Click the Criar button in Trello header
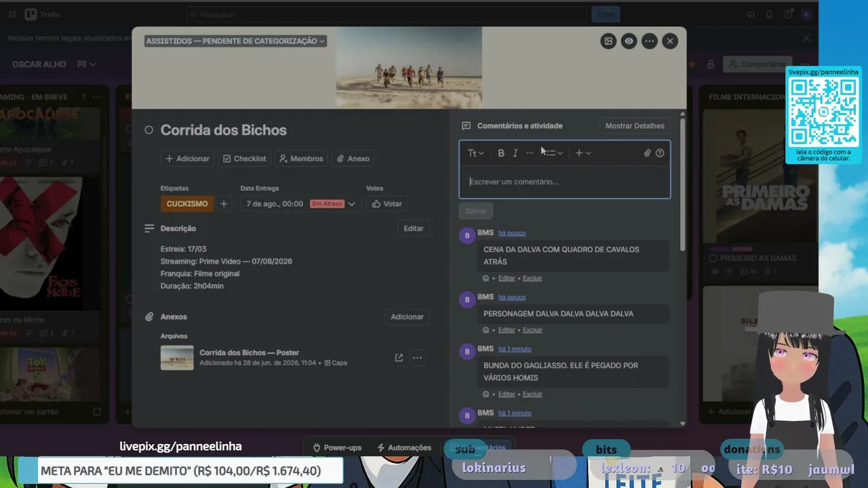The width and height of the screenshot is (868, 488). tap(605, 14)
